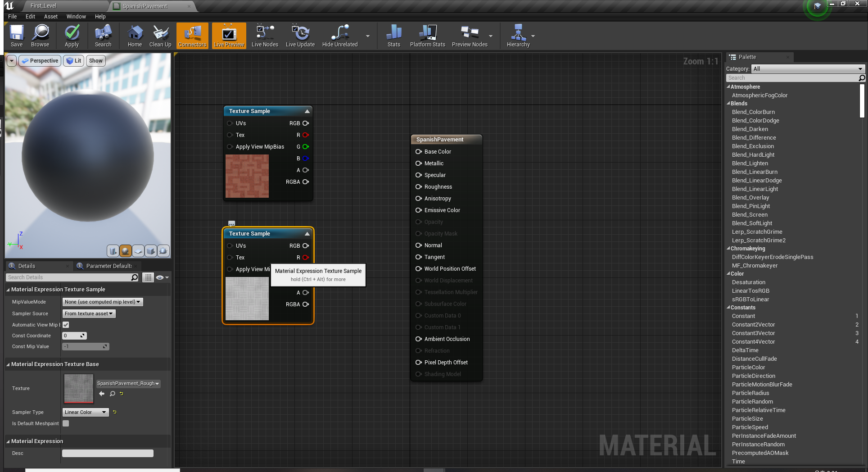Open the Edit menu
This screenshot has height=472, width=868.
coord(30,16)
